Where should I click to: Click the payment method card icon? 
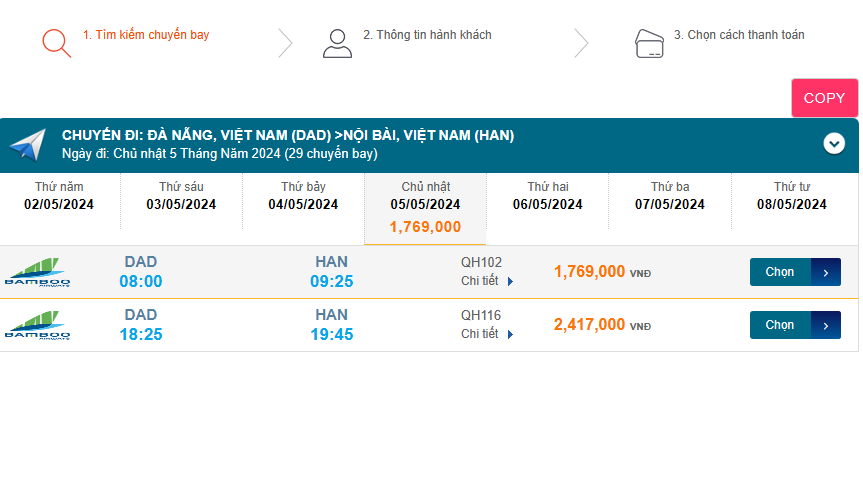click(649, 43)
